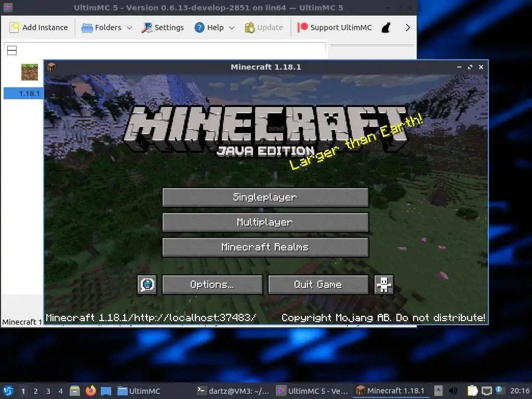Click network status tray icon
Screen dimensions: 532x399
(486, 391)
